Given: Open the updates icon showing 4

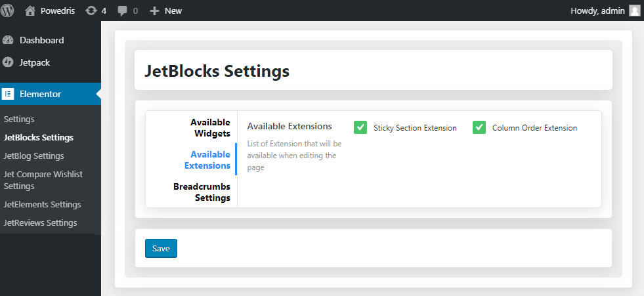Looking at the screenshot, I should (x=91, y=11).
